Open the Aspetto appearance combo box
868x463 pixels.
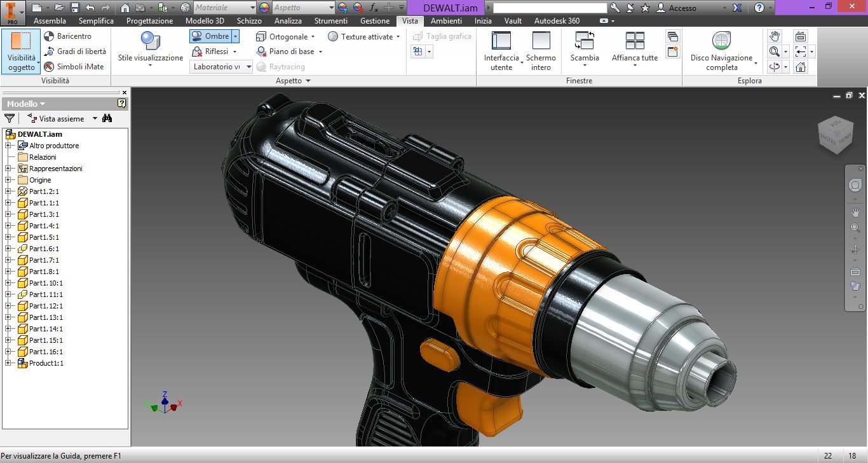click(x=303, y=8)
